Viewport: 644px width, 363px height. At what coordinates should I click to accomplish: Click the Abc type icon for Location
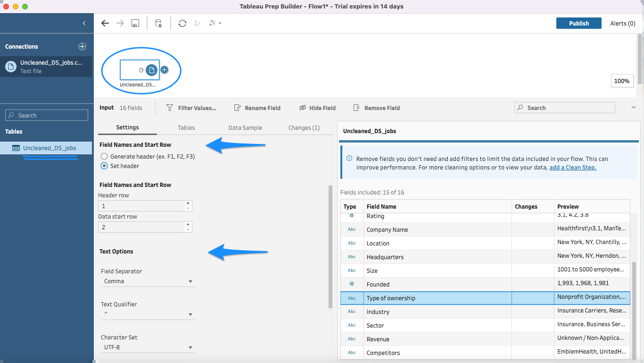pos(352,243)
